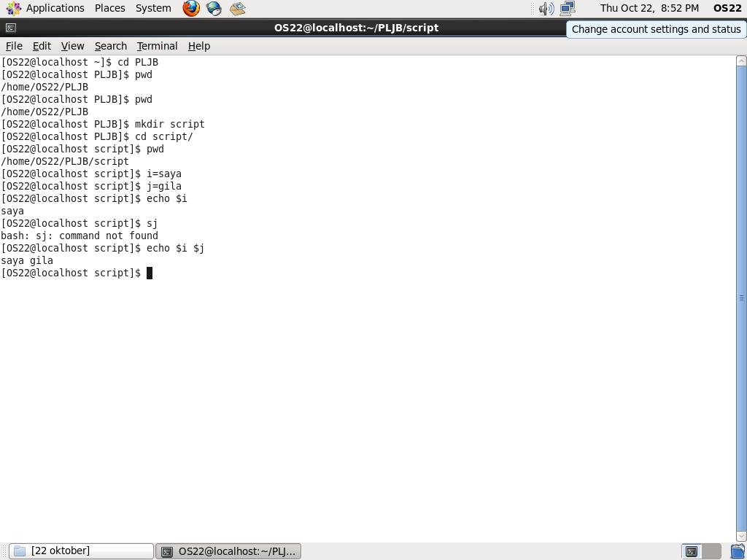Click the network computers icon in system tray
747x560 pixels.
[x=566, y=8]
